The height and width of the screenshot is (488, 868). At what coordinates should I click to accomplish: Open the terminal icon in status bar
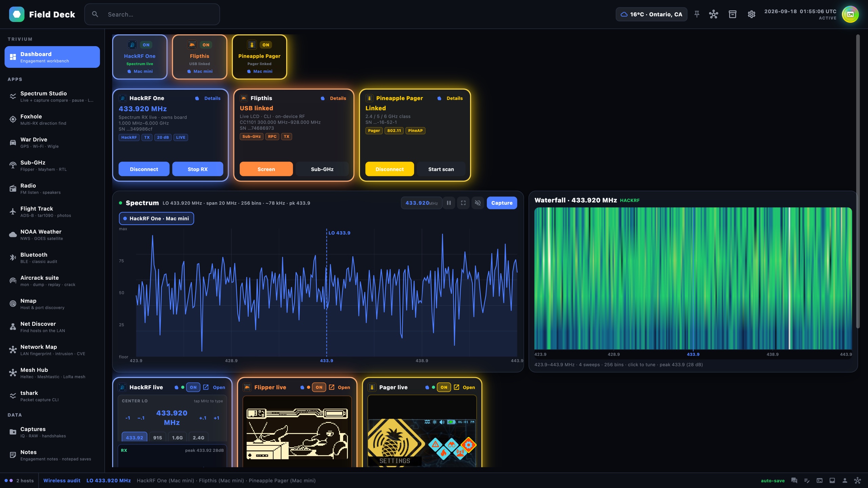[820, 480]
